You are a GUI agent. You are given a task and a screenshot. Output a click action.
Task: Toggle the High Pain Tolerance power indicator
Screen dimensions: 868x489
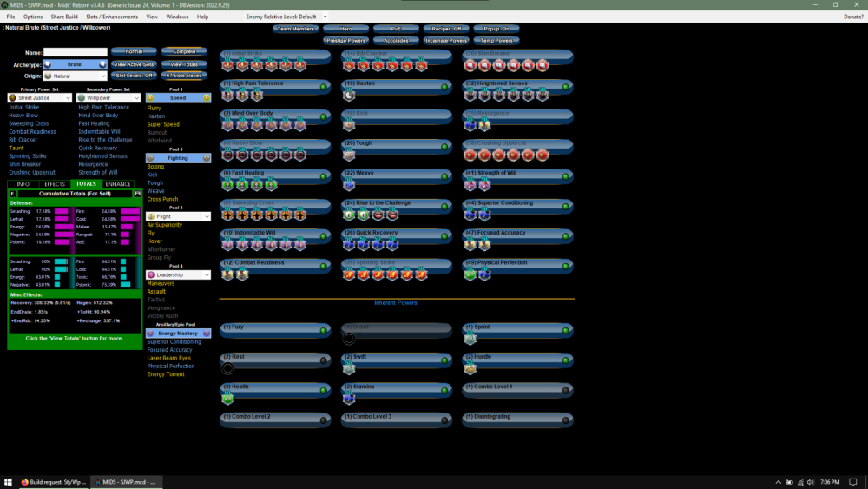click(x=324, y=86)
